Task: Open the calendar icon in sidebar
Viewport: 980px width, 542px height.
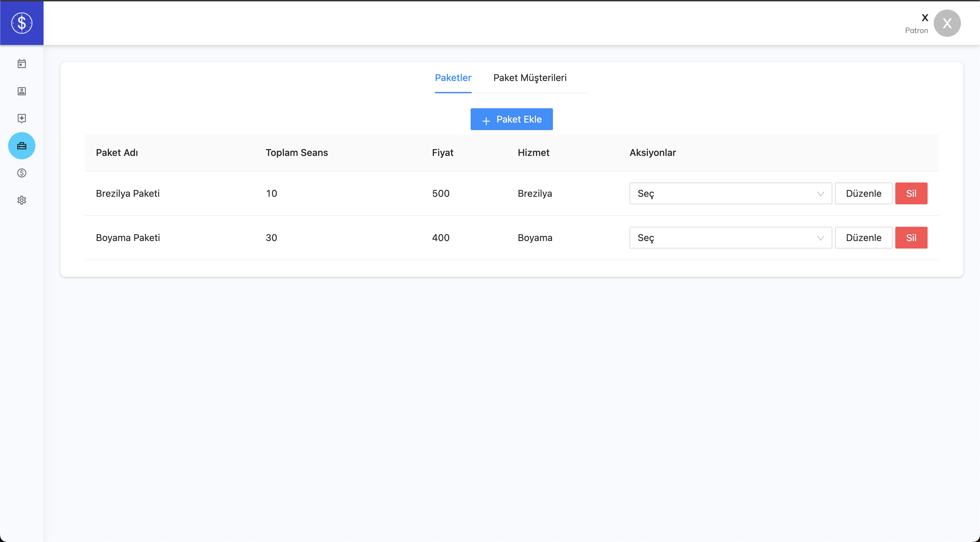Action: point(22,64)
